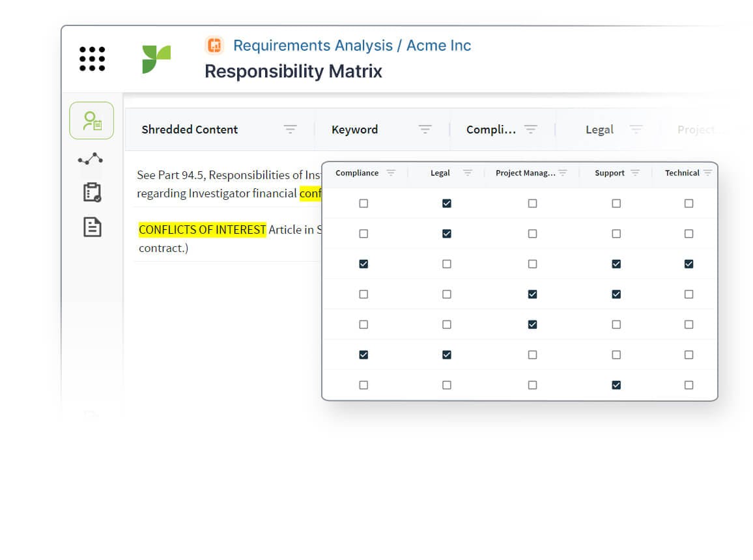Image resolution: width=753 pixels, height=560 pixels.
Task: Check Technical in fifth matrix row
Action: [x=689, y=324]
